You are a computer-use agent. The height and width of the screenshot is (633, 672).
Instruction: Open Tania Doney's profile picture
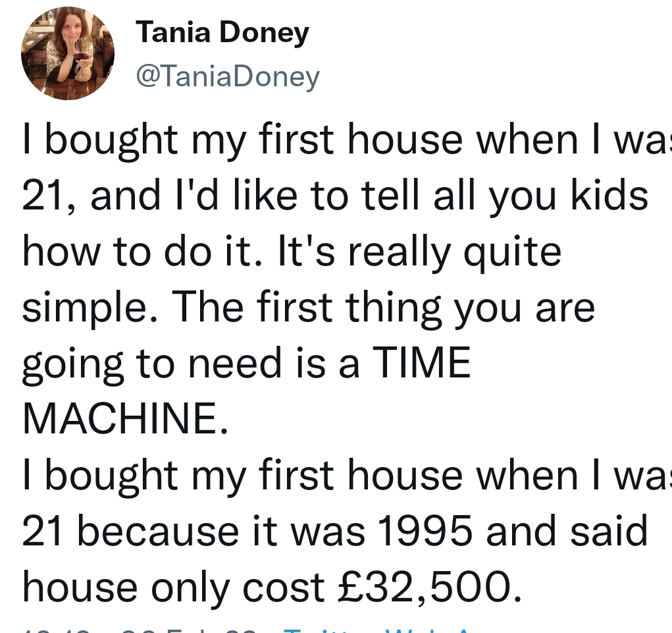pyautogui.click(x=68, y=53)
